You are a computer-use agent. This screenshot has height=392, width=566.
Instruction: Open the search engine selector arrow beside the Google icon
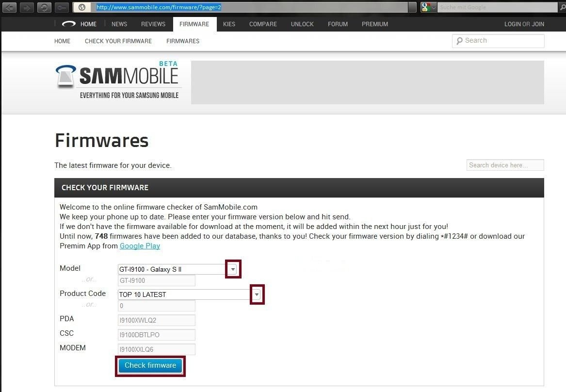pyautogui.click(x=434, y=7)
